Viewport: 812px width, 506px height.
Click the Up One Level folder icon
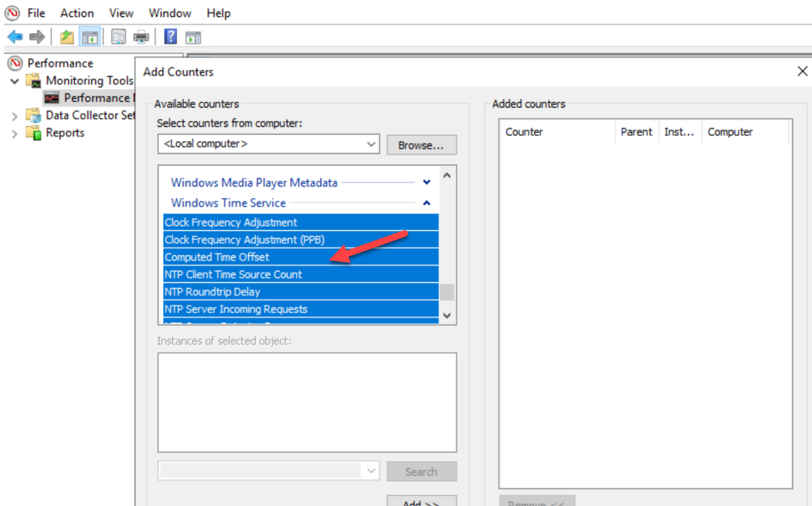[x=67, y=37]
